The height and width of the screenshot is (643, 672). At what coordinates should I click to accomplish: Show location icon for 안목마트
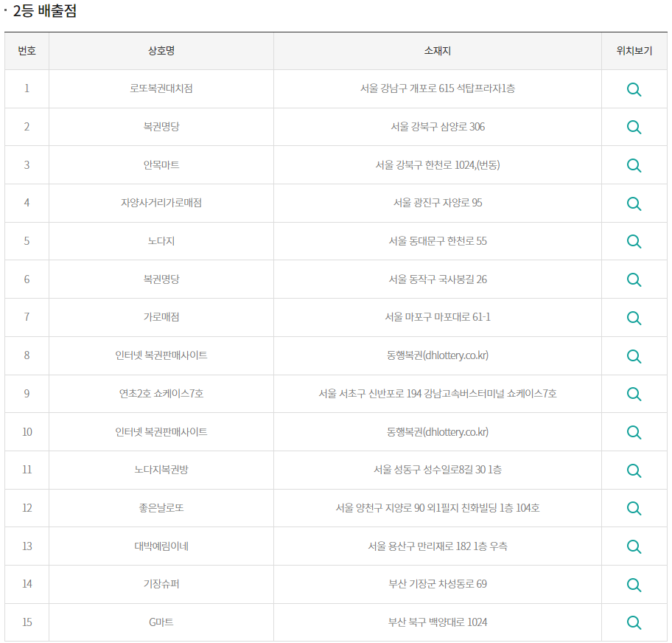pos(634,166)
